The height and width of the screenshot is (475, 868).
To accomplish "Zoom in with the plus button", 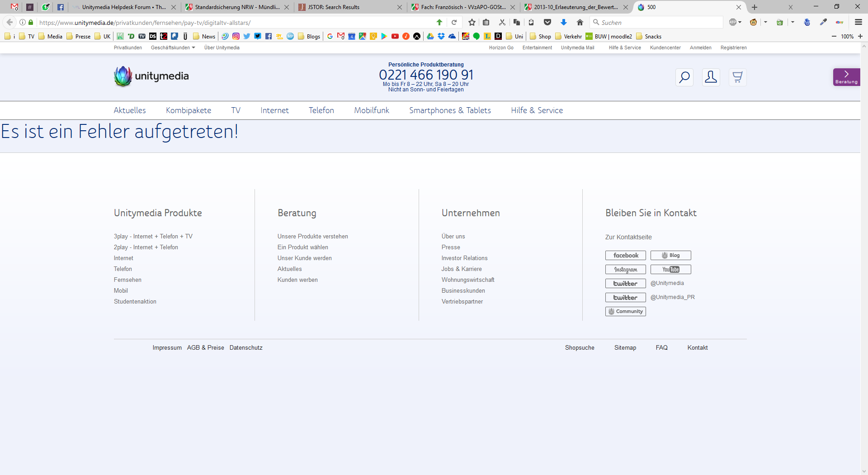I will tap(860, 36).
